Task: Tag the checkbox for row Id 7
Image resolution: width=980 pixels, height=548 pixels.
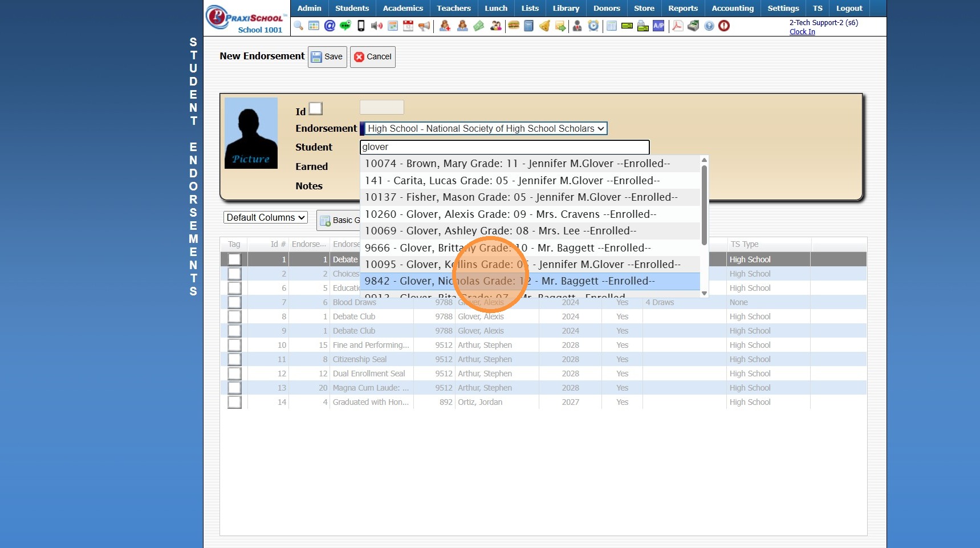Action: pyautogui.click(x=234, y=302)
